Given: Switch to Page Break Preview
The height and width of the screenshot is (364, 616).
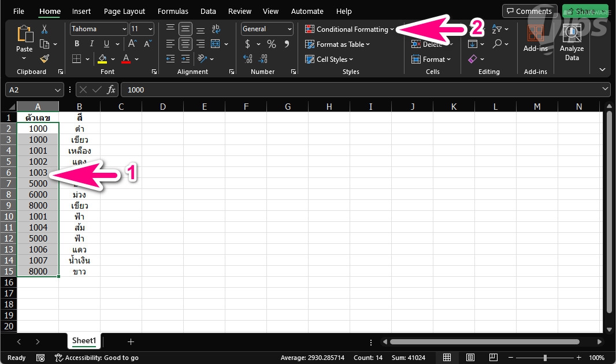Looking at the screenshot, I should pyautogui.click(x=493, y=357).
